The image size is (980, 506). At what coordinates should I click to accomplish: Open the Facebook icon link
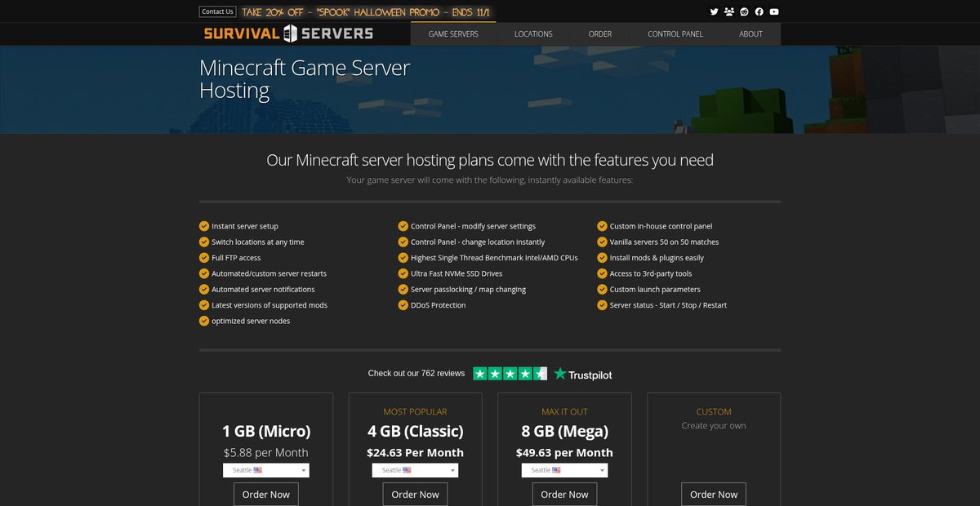tap(759, 11)
